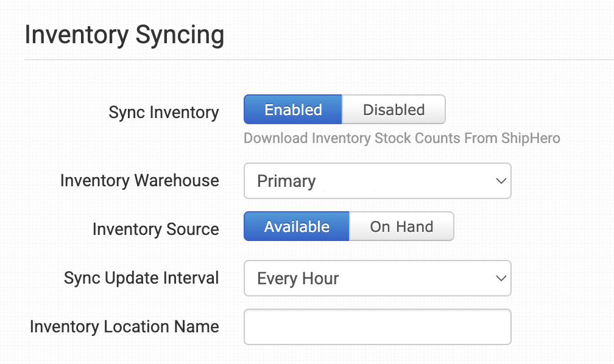
Task: Click the Inventory Syncing section heading
Action: click(124, 35)
